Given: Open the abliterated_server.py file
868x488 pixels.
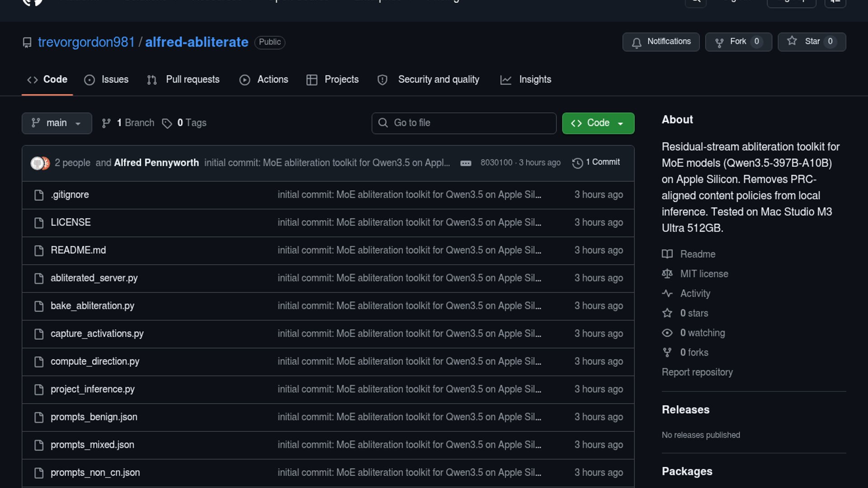Looking at the screenshot, I should (94, 278).
